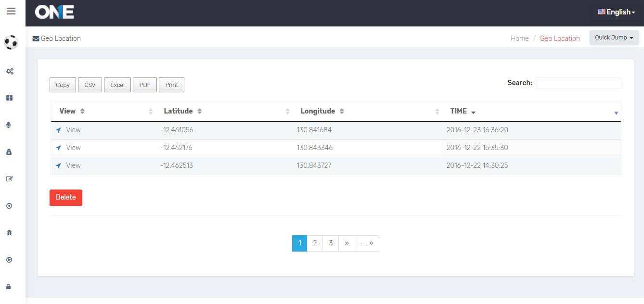Open the hamburger menu

11,11
